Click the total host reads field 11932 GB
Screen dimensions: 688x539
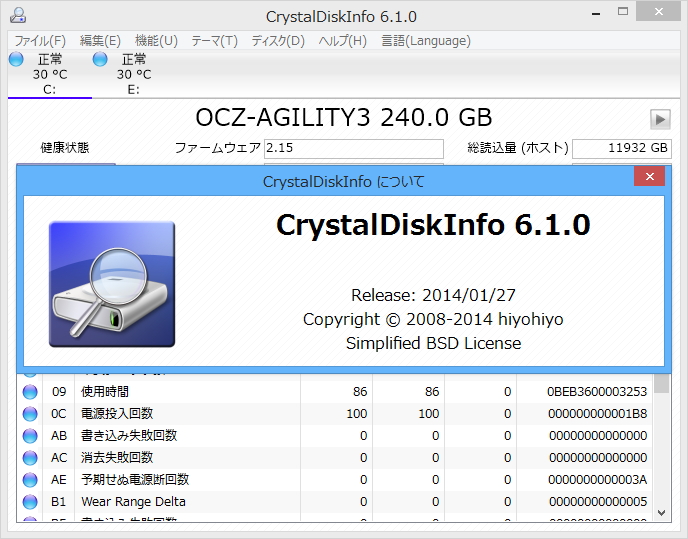(x=622, y=148)
